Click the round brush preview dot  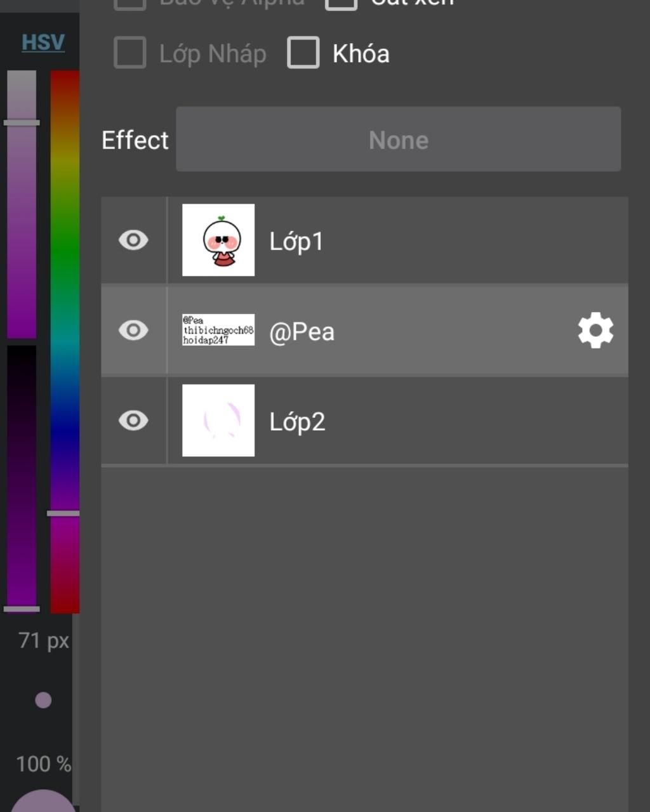pyautogui.click(x=43, y=700)
